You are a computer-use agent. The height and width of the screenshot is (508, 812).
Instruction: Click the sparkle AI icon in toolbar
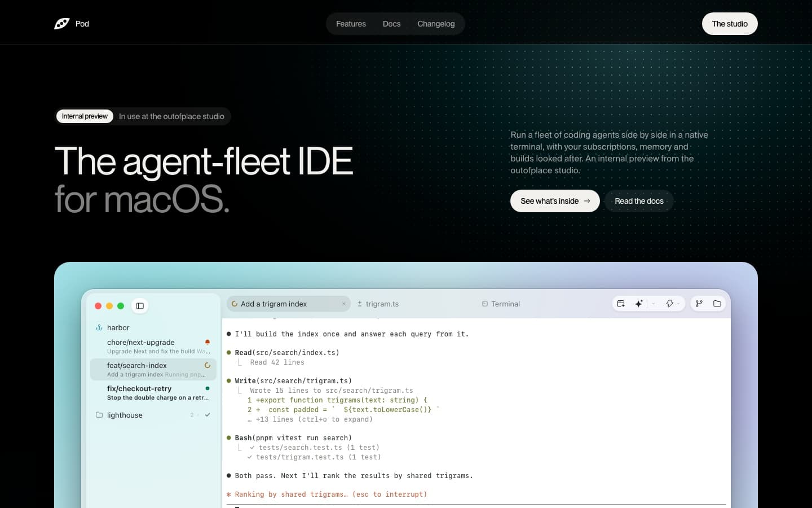tap(639, 304)
